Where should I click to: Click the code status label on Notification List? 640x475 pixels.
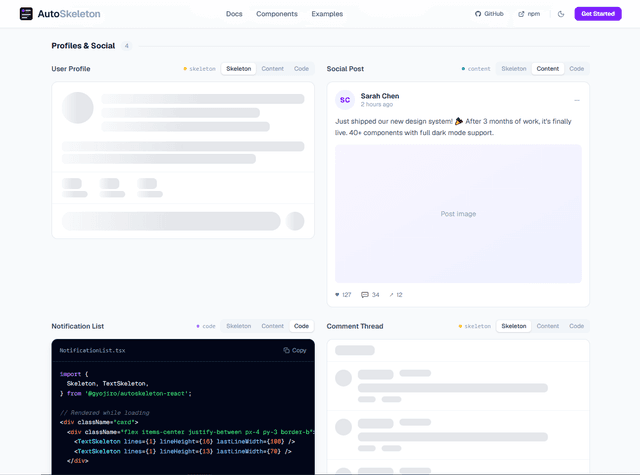pos(206,326)
